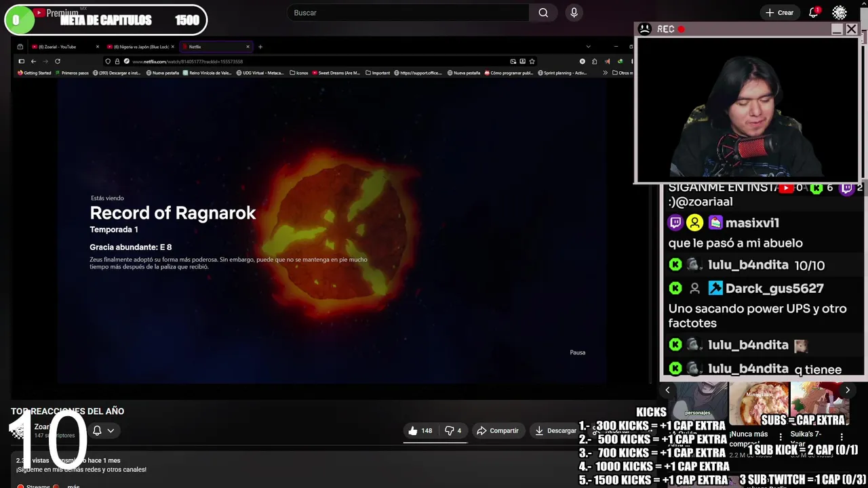
Task: Open 'https://support.office...' bookmark
Action: click(418, 73)
